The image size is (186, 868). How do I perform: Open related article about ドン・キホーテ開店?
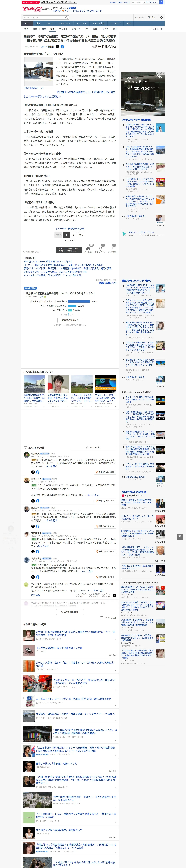click(x=53, y=275)
